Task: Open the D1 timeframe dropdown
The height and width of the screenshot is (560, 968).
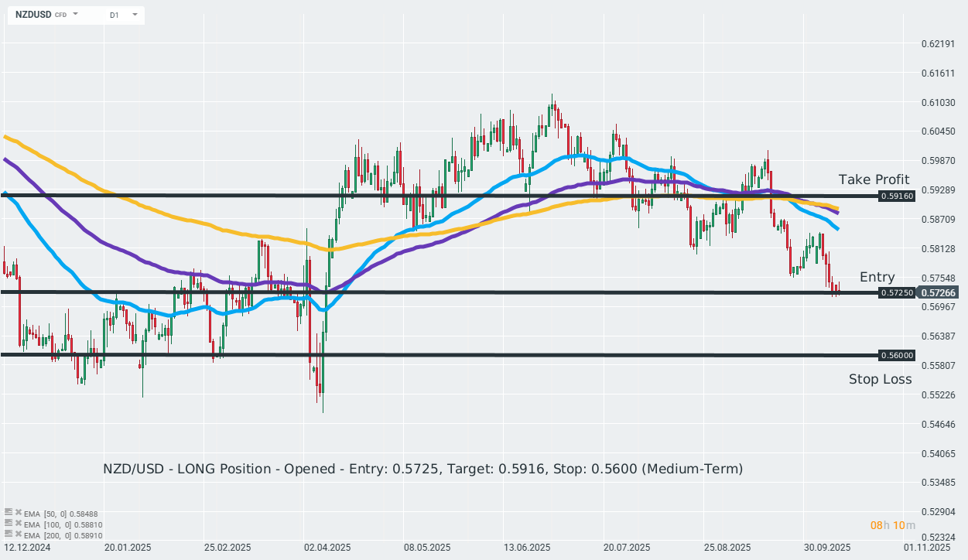Action: click(135, 15)
